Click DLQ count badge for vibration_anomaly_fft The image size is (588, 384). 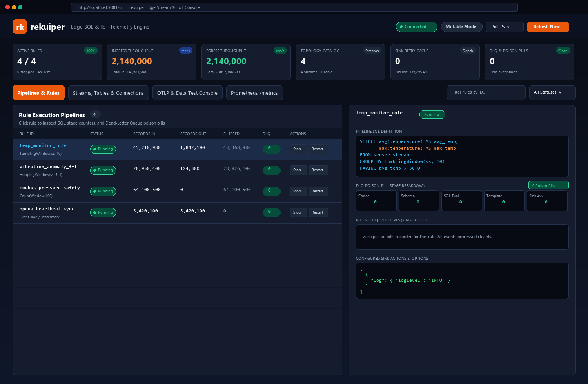point(272,170)
